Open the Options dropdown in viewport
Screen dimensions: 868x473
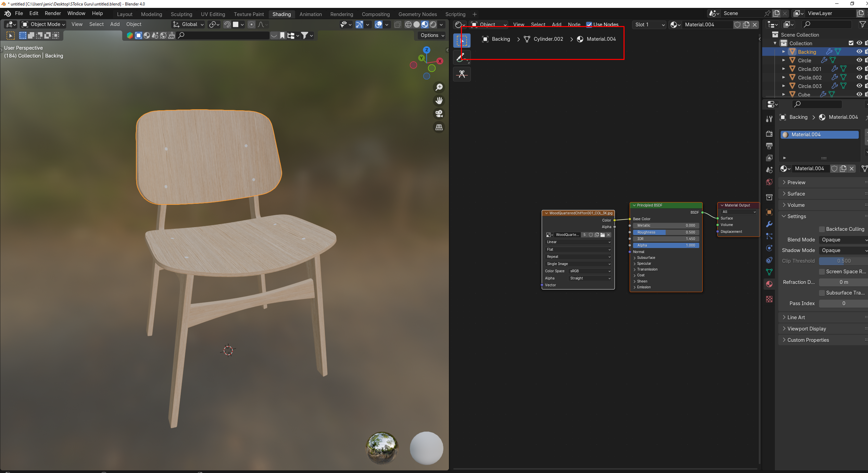432,35
